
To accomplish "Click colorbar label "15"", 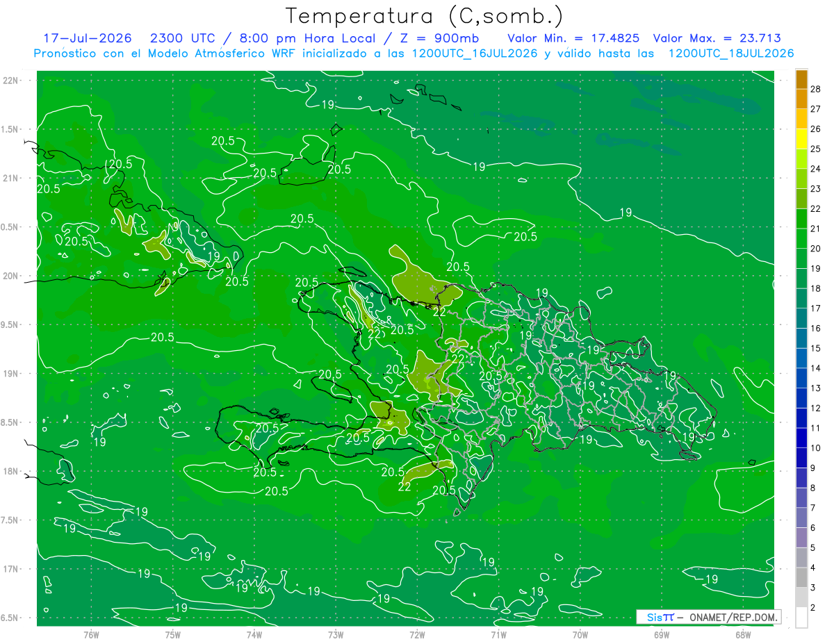I will click(816, 348).
